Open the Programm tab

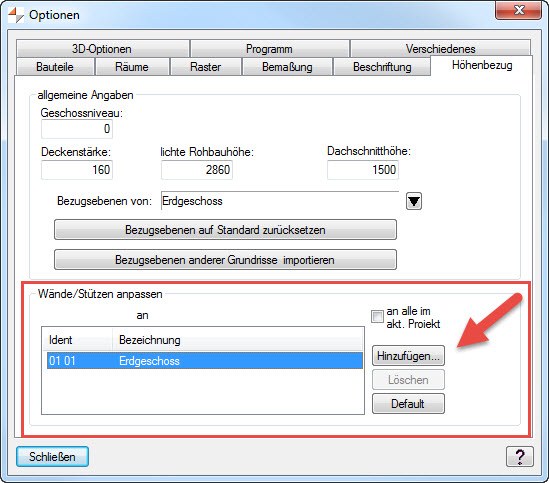[269, 48]
